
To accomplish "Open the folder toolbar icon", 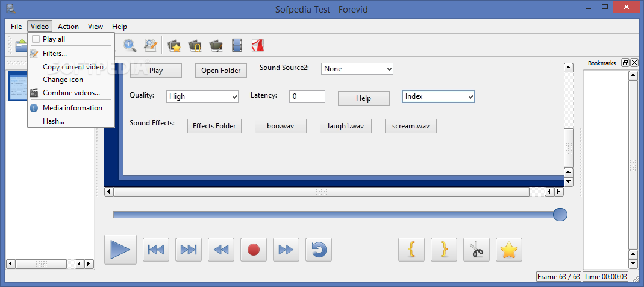I will point(20,45).
